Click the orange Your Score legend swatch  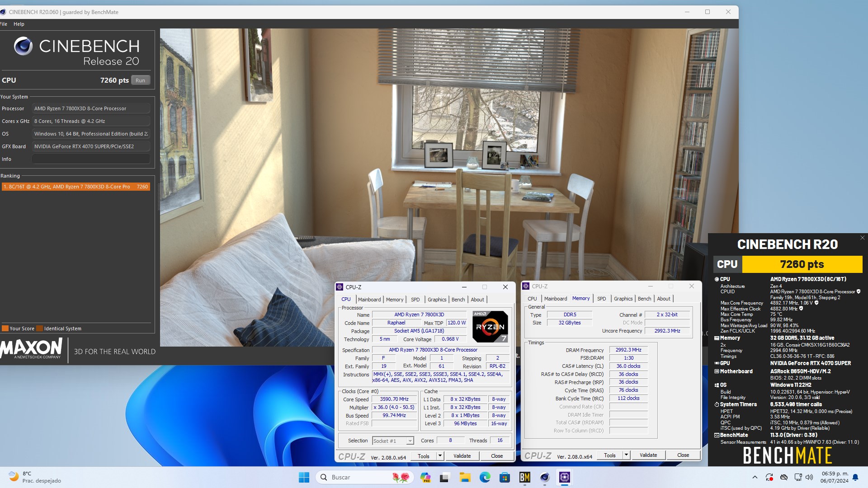coord(5,328)
